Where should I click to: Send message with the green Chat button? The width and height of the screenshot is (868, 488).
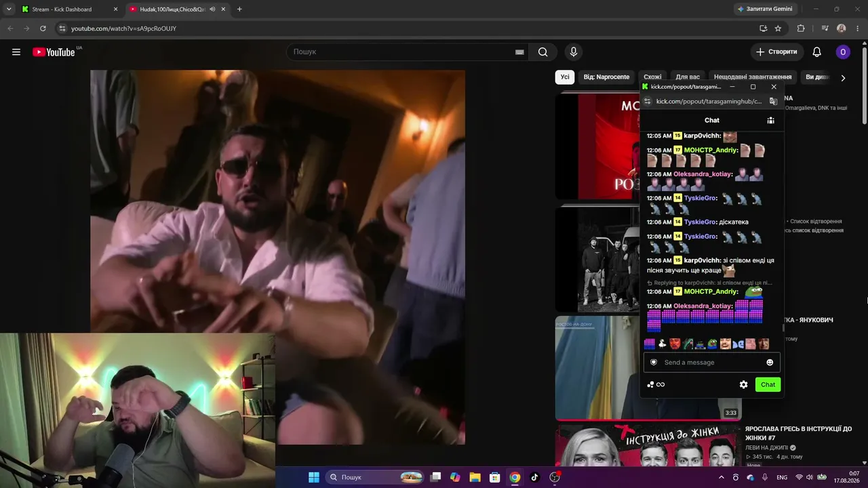click(x=768, y=384)
